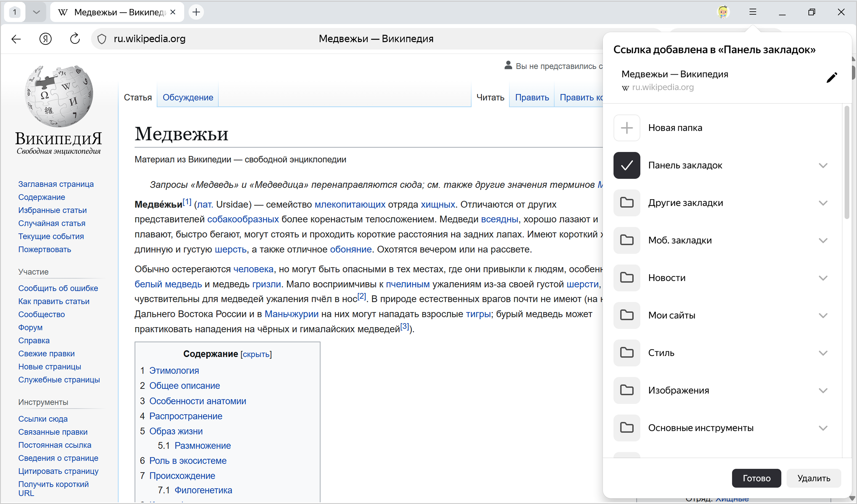Click the Protect shield icon in address bar
The image size is (857, 504).
click(x=102, y=39)
